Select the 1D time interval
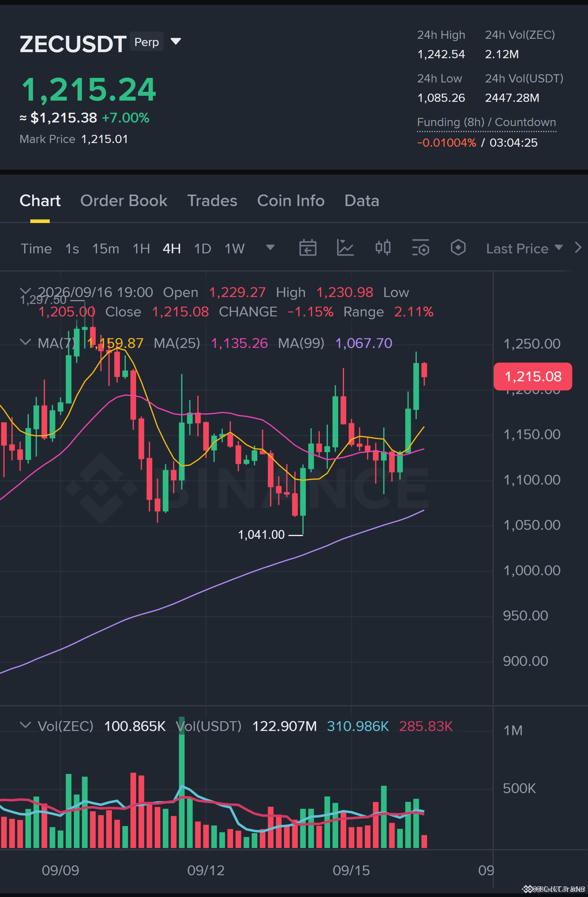Viewport: 588px width, 897px height. point(202,248)
